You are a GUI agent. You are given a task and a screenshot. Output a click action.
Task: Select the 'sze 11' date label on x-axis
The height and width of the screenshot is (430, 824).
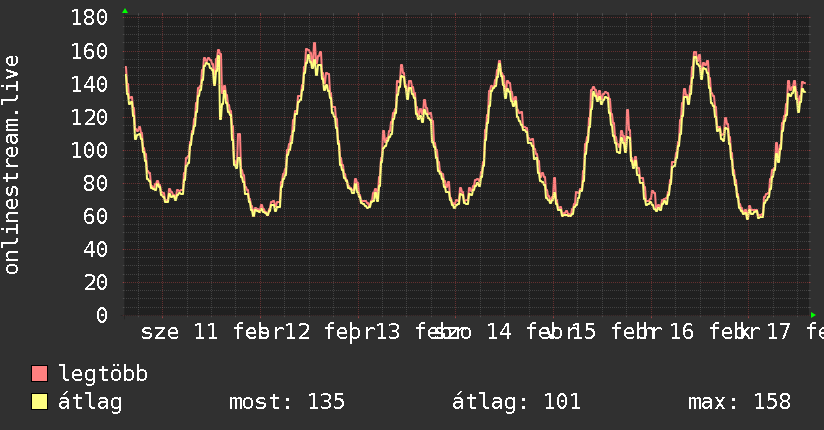click(x=180, y=332)
